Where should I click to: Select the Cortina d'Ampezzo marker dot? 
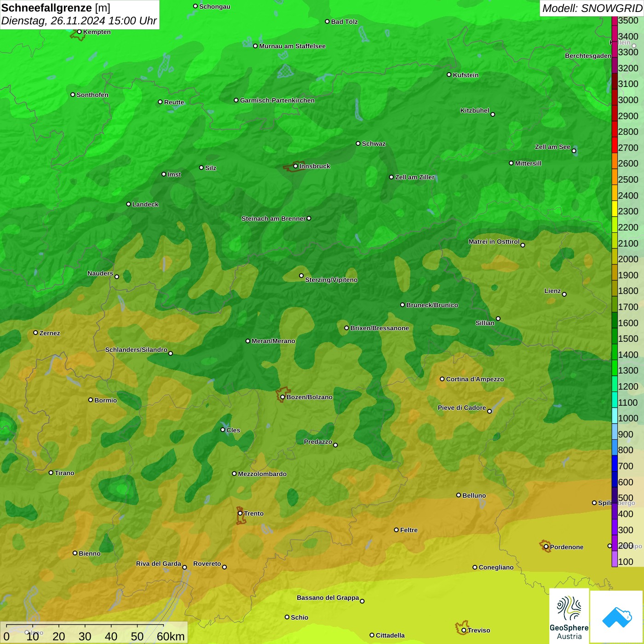click(442, 379)
